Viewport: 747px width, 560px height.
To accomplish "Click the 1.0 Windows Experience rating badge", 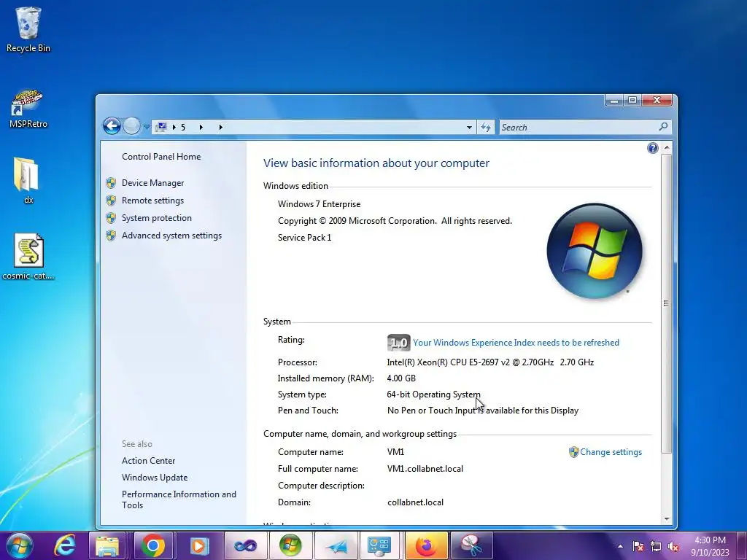I will [399, 343].
